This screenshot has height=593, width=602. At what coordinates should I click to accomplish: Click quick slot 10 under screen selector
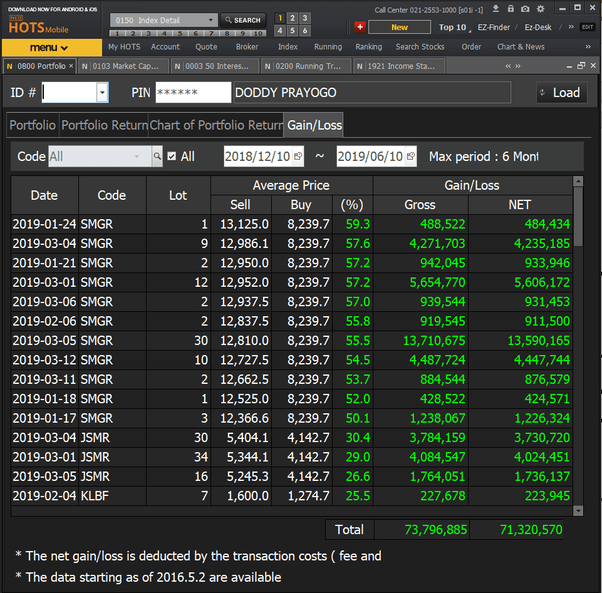tap(258, 33)
